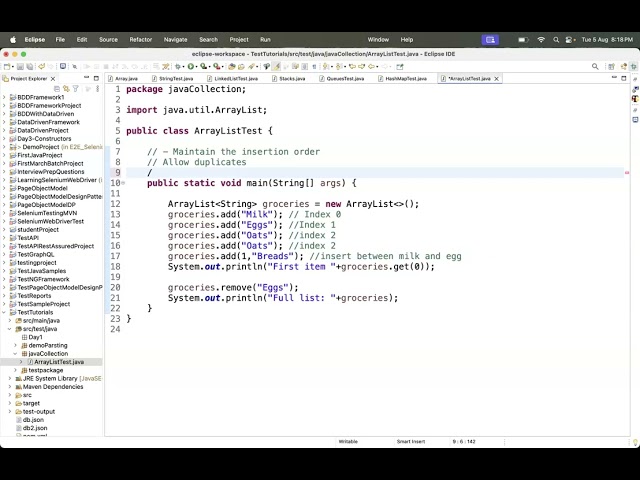Open the macOS Control Center icon
The image size is (640, 480).
click(x=570, y=40)
